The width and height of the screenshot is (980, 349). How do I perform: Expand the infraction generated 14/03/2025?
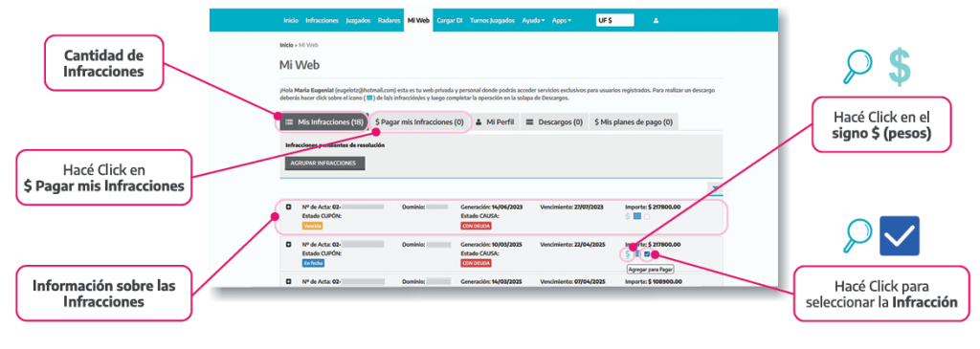pos(288,281)
